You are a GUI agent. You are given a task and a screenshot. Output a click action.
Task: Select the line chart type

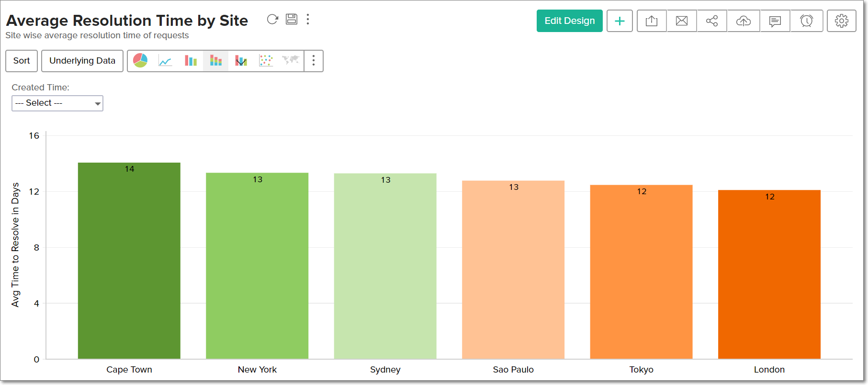(165, 61)
